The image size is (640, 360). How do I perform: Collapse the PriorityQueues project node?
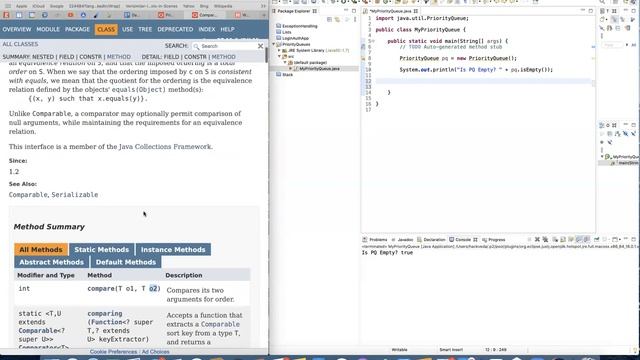point(274,44)
